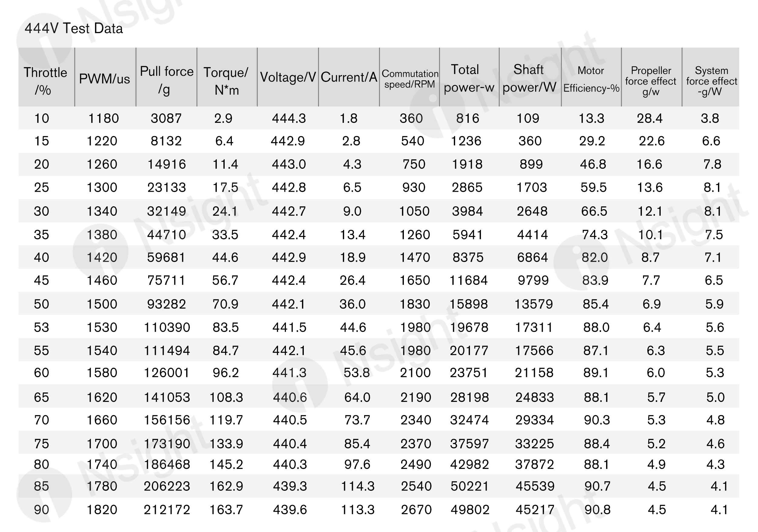This screenshot has width=758, height=532.
Task: Click the Commutation speed/RPM header
Action: click(410, 79)
